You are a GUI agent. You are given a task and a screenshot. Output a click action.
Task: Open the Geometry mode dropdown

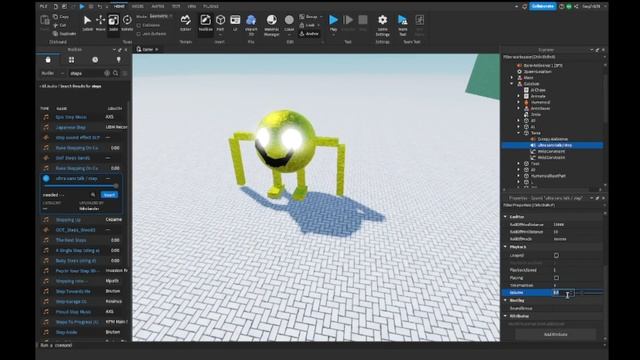pos(161,16)
